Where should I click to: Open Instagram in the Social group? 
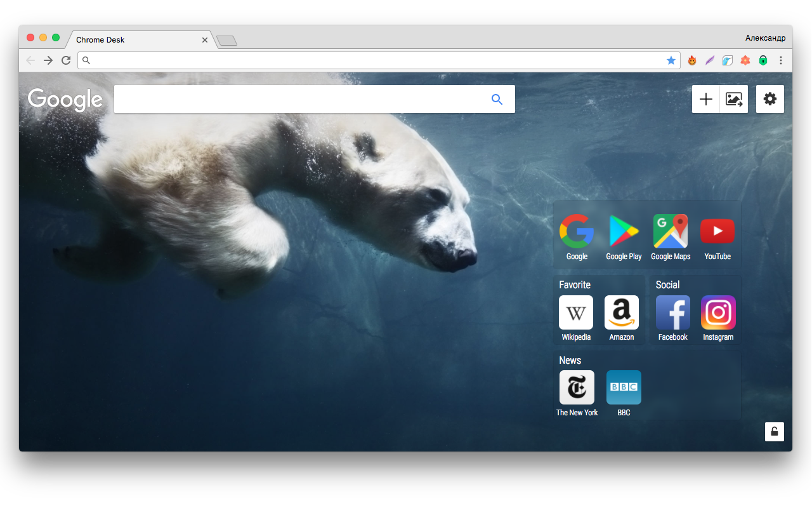(x=718, y=312)
